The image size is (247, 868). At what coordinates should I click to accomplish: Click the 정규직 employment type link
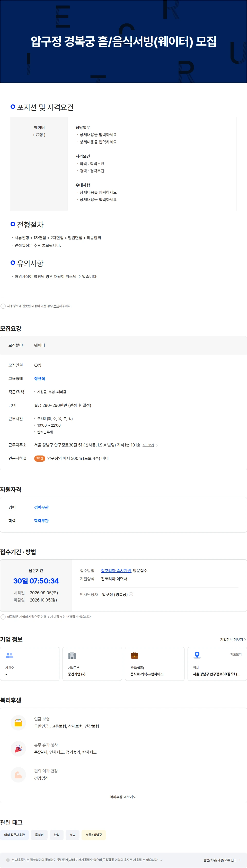pos(39,379)
